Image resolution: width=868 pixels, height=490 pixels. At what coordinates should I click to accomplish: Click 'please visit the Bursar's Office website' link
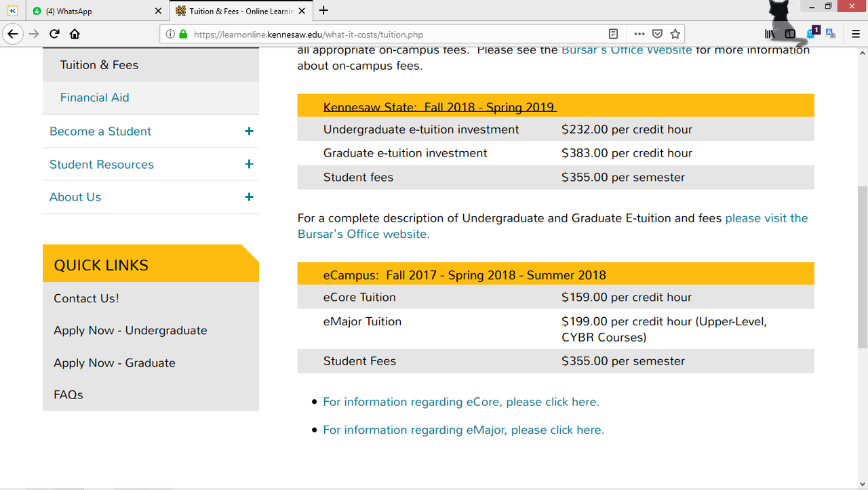coord(553,226)
